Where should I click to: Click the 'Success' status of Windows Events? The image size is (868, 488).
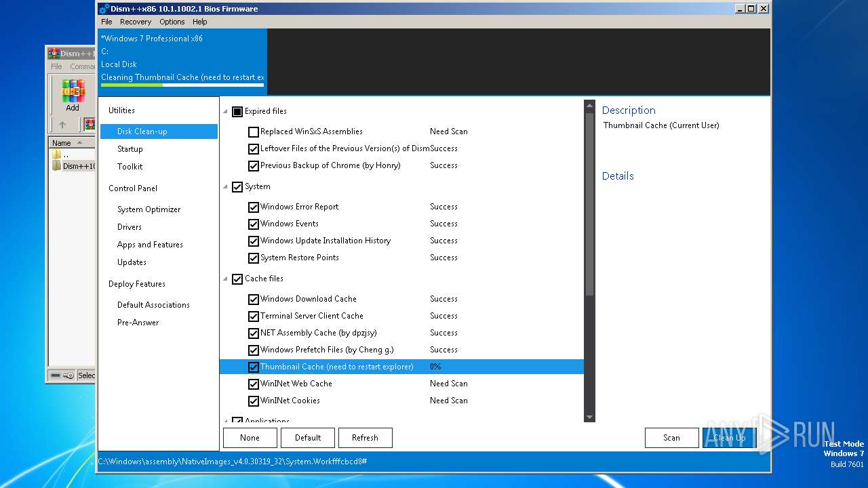(444, 224)
